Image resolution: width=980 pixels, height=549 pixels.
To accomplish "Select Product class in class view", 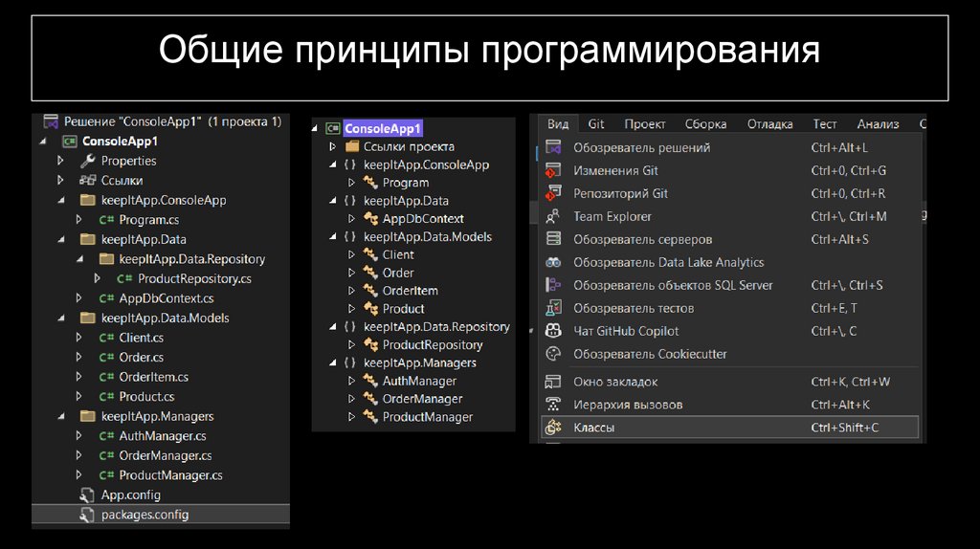I will pyautogui.click(x=403, y=309).
